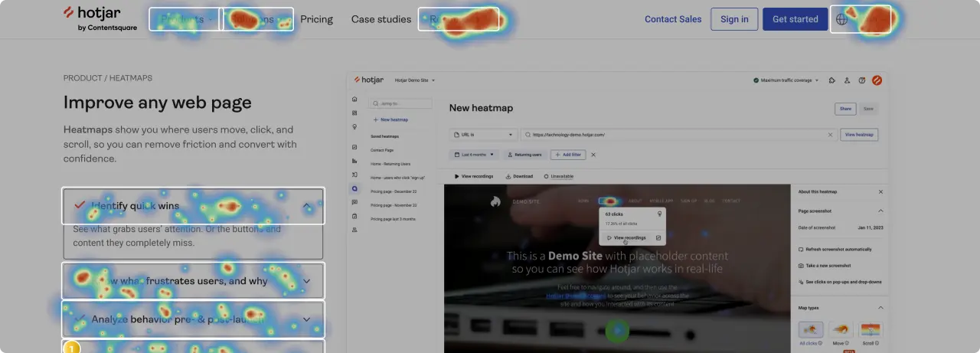Click the technology-demo.hotjar.com URL input

coord(678,135)
